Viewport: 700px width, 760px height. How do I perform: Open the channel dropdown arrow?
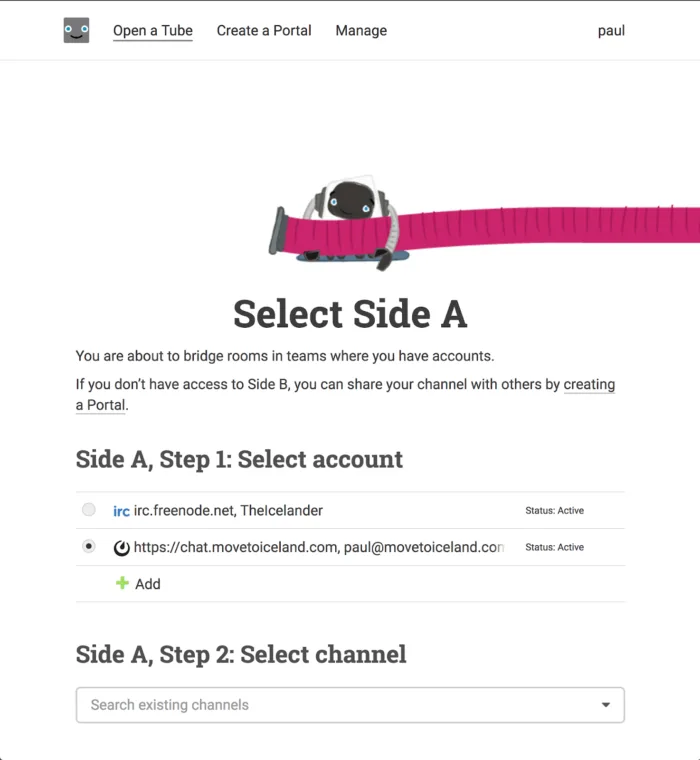click(x=605, y=705)
